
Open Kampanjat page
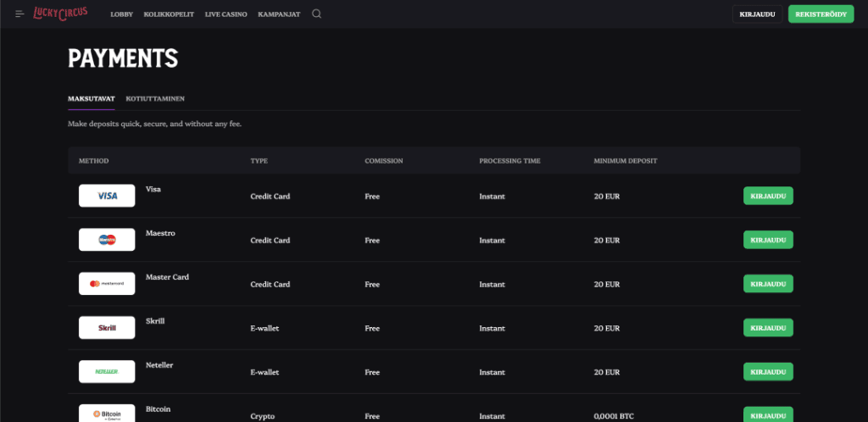(x=279, y=14)
